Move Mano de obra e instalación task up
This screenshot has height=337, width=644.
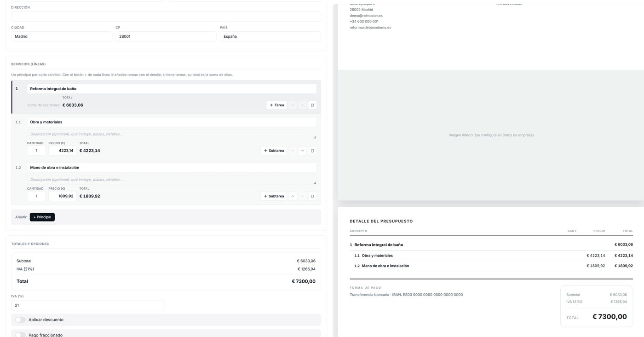tap(293, 196)
